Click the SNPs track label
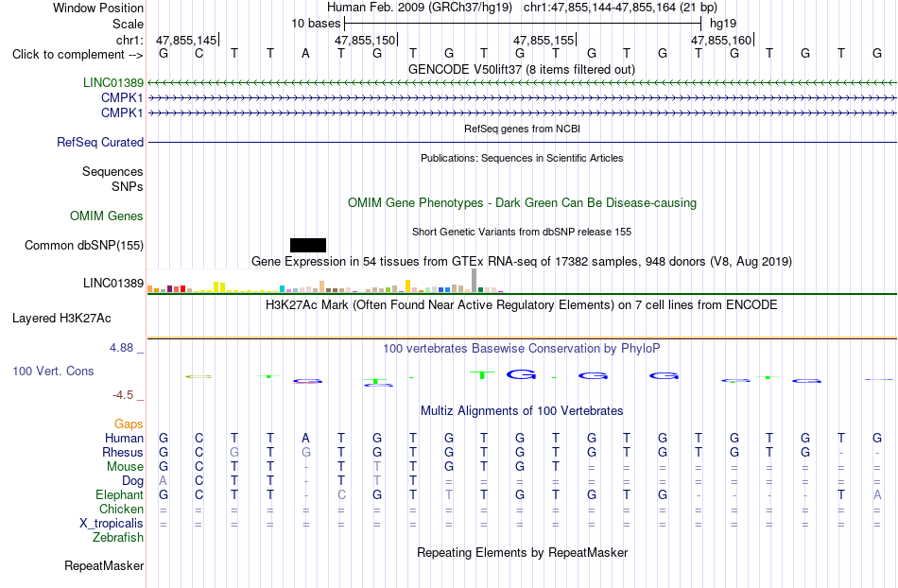898x588 pixels. click(128, 186)
